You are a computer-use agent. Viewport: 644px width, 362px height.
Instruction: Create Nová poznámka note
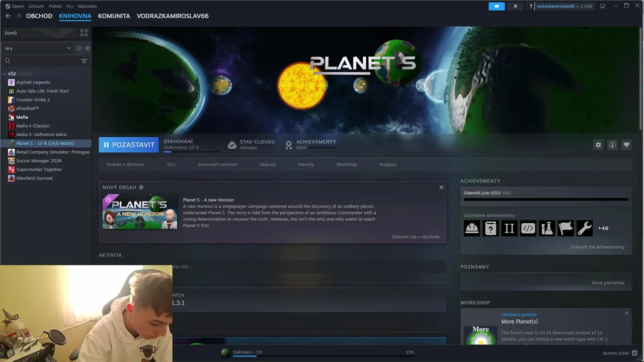[x=608, y=283]
